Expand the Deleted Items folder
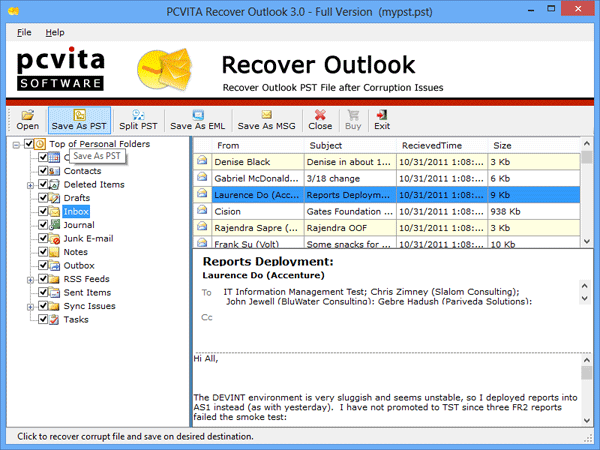Image resolution: width=600 pixels, height=450 pixels. pos(30,185)
